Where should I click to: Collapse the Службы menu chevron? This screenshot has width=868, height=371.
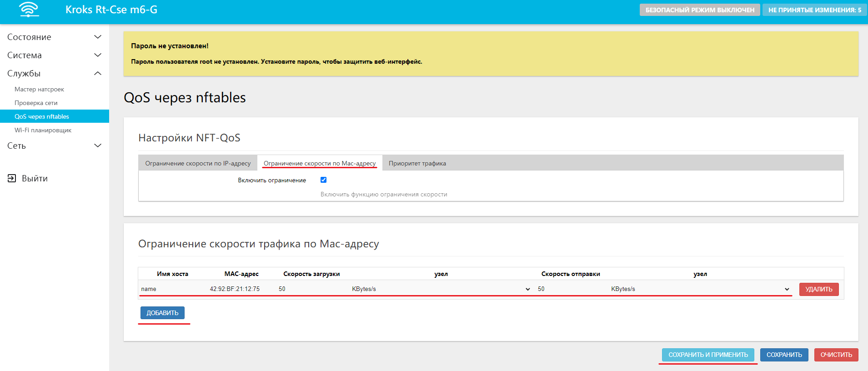[97, 73]
